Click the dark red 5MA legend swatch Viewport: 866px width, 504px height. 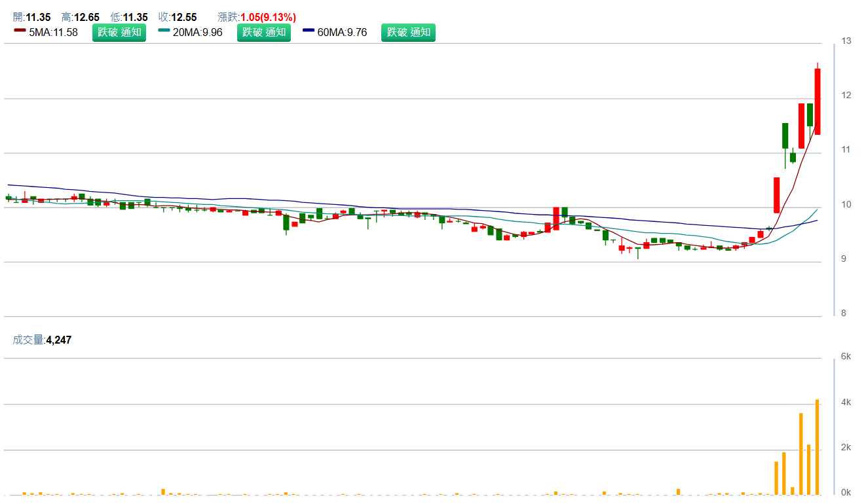coord(20,30)
